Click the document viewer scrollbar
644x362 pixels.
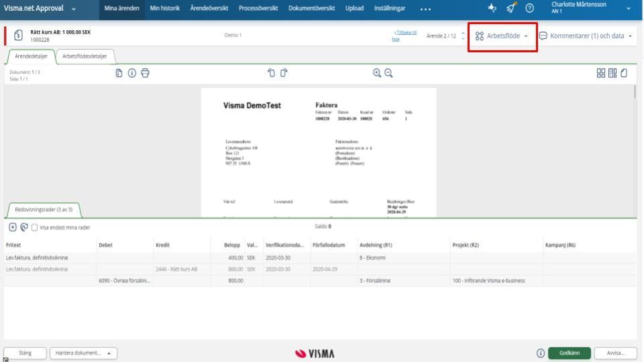[x=635, y=92]
